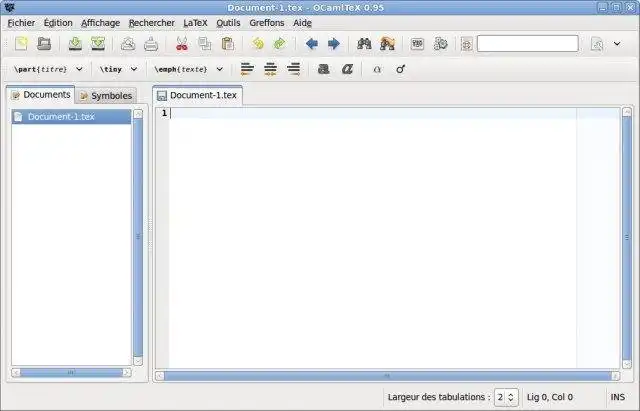Click the icon left of the gears

tap(417, 44)
